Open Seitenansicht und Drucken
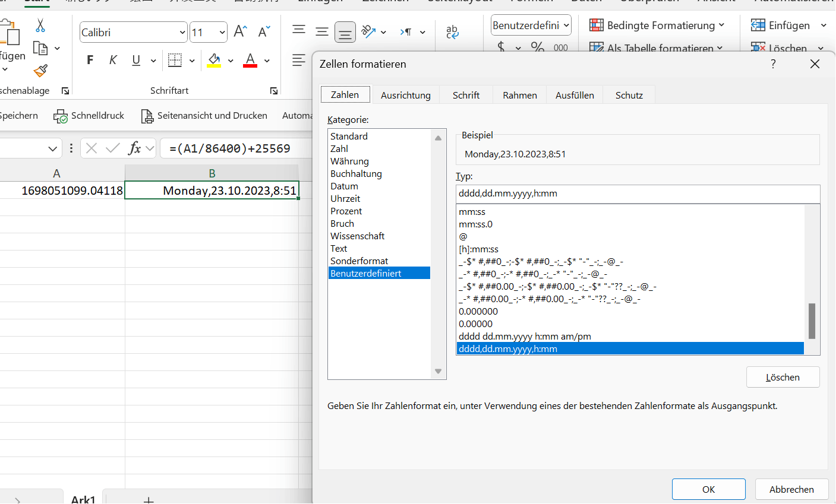Viewport: 836px width, 504px height. (204, 116)
